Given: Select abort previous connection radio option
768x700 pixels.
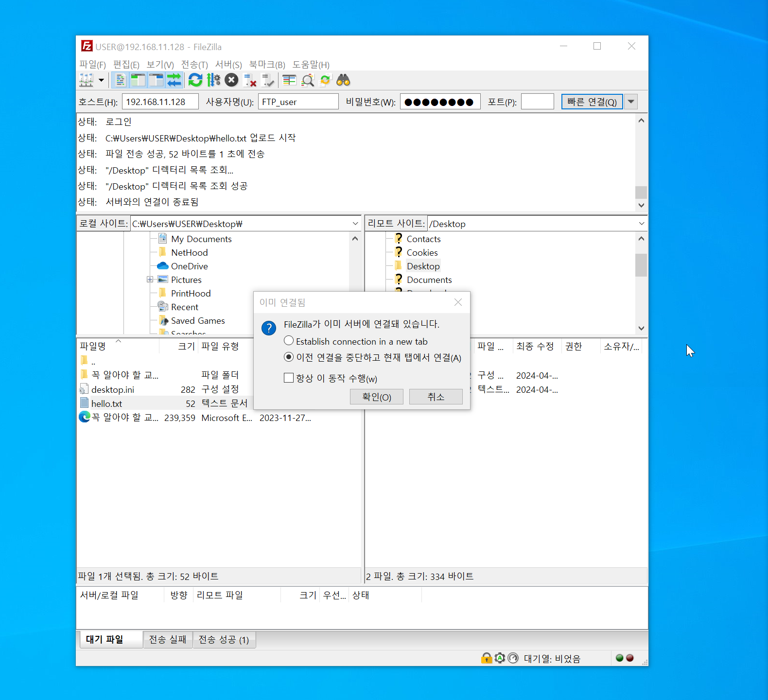Looking at the screenshot, I should pyautogui.click(x=372, y=357).
